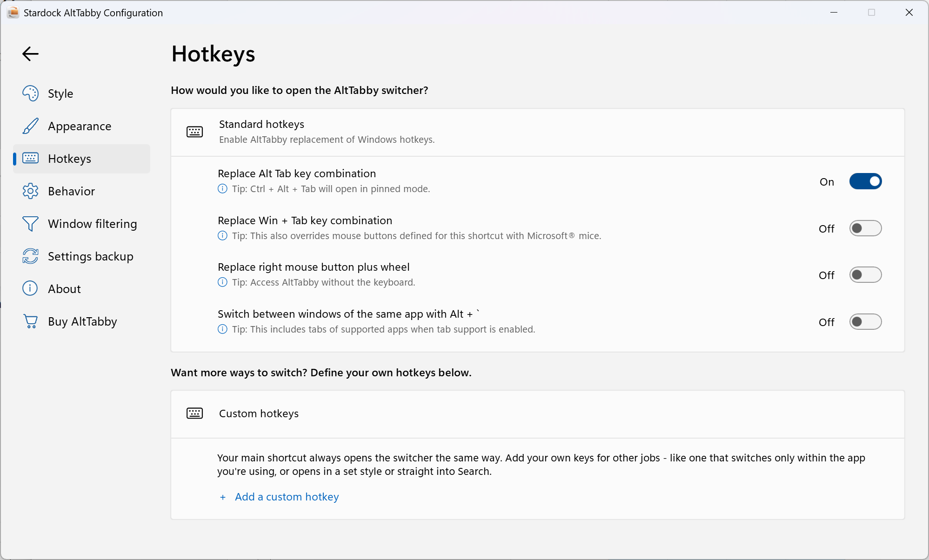
Task: Click the Appearance brush icon
Action: [x=31, y=126]
